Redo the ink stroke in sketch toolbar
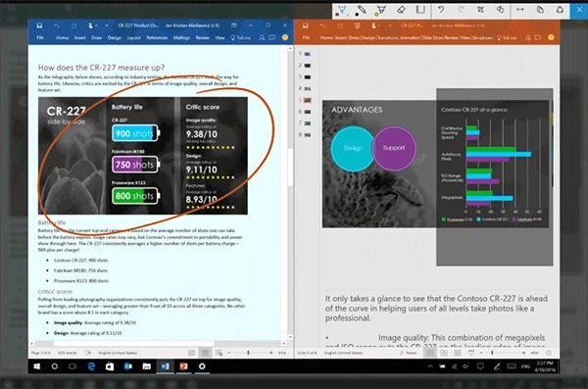This screenshot has height=389, width=588. pos(461,10)
